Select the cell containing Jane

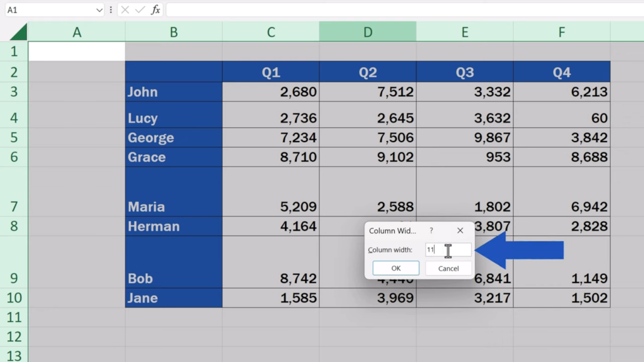pyautogui.click(x=174, y=297)
